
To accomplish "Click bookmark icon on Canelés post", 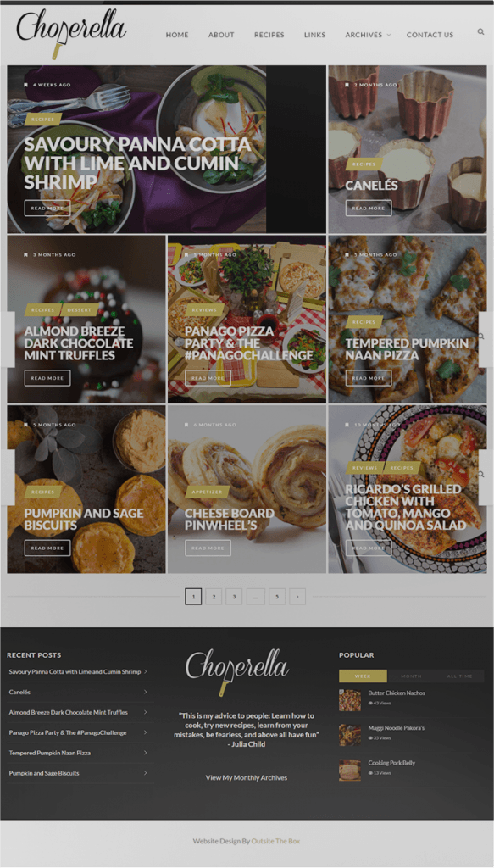I will tap(347, 85).
